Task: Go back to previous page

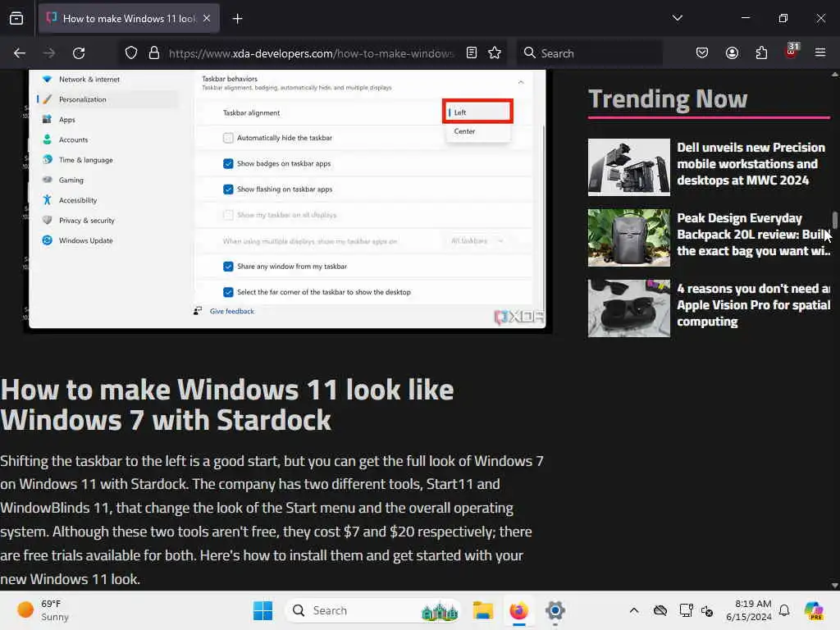Action: point(20,53)
